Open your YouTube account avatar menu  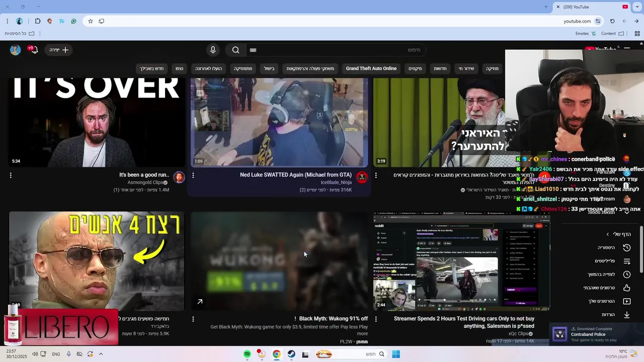tap(16, 50)
